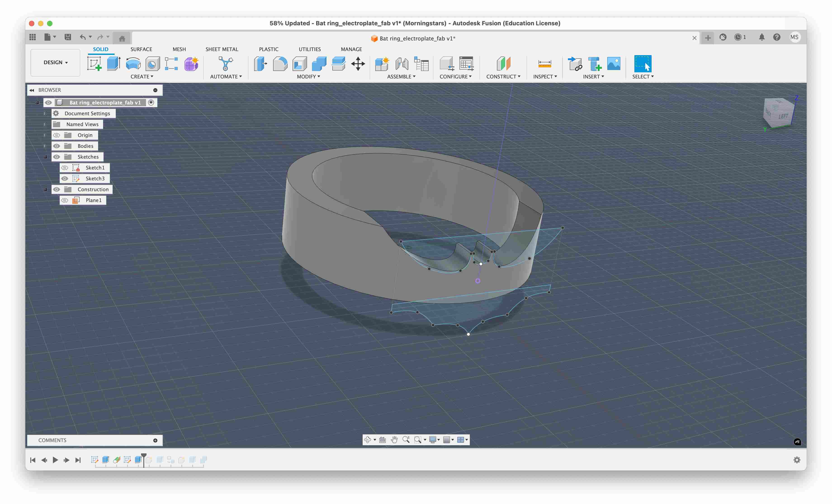Select the Joint tool icon

[x=402, y=64]
